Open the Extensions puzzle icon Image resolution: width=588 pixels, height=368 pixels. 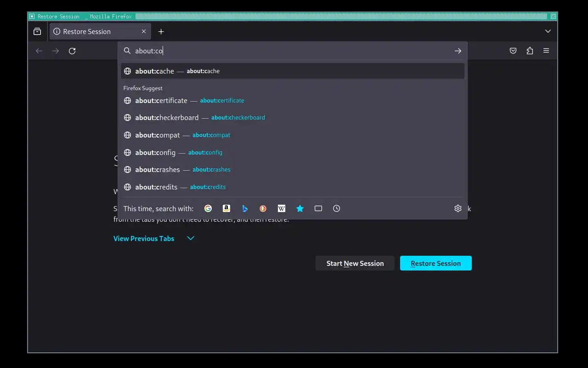(530, 51)
